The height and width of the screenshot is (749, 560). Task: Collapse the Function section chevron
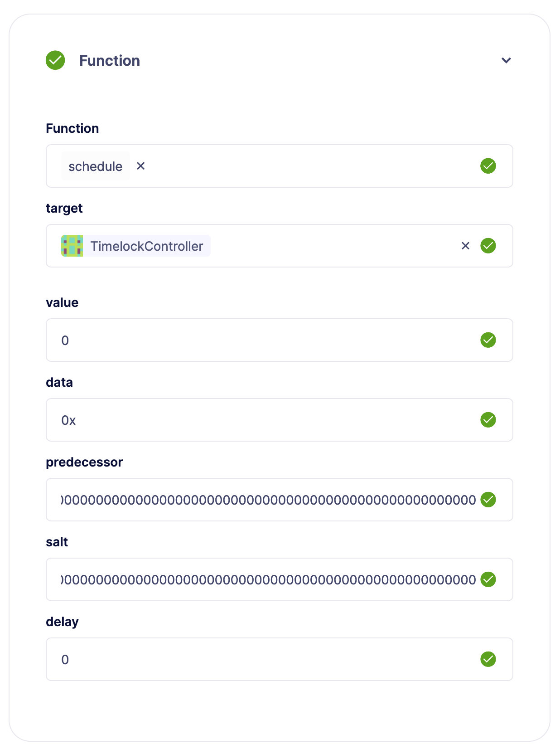point(506,60)
